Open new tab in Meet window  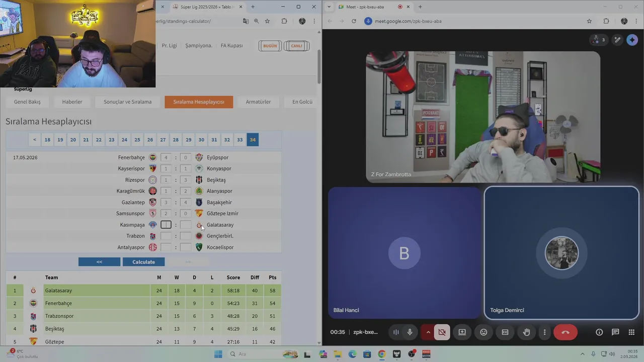point(420,7)
